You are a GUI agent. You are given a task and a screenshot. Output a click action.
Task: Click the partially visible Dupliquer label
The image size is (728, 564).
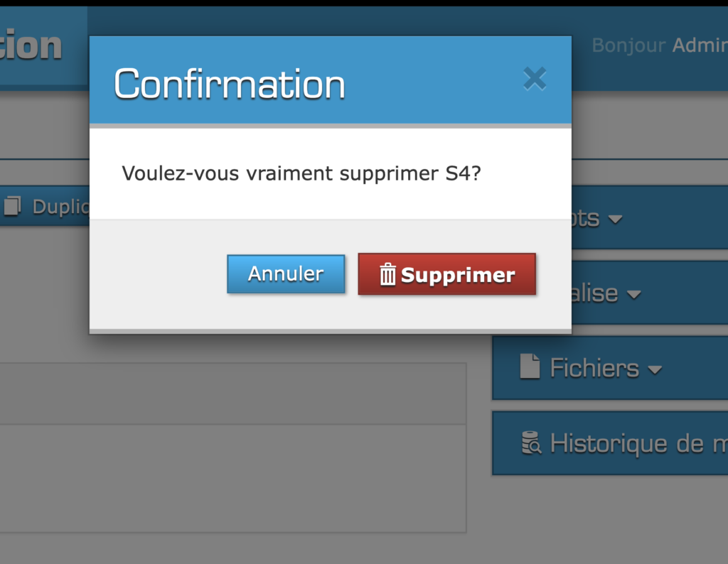pyautogui.click(x=60, y=207)
